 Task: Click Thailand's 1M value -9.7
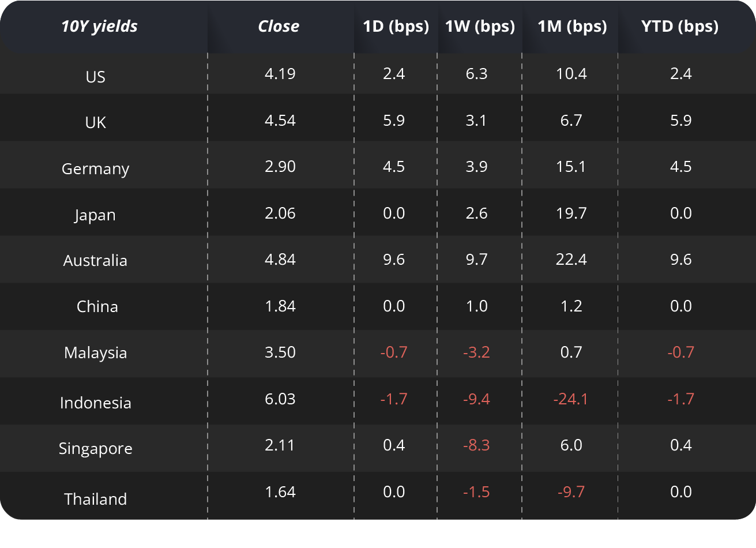click(x=571, y=492)
